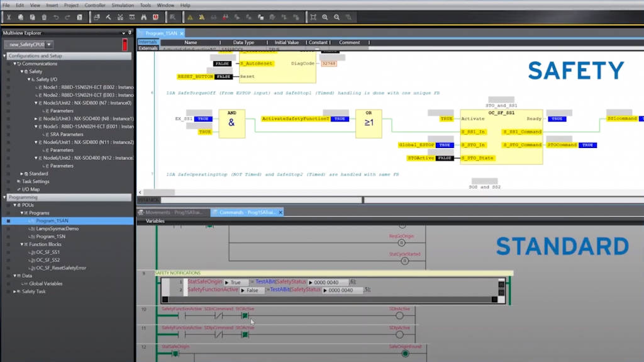644x362 pixels.
Task: Pin the Multiview Explorer panel
Action: coord(130,33)
